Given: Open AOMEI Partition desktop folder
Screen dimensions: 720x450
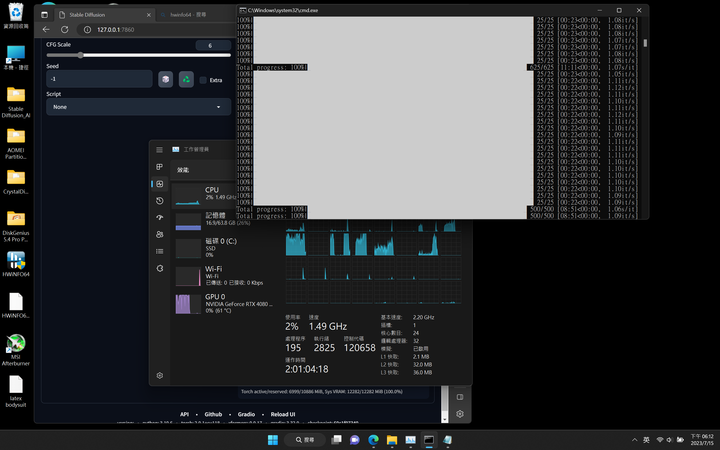Looking at the screenshot, I should (x=16, y=143).
